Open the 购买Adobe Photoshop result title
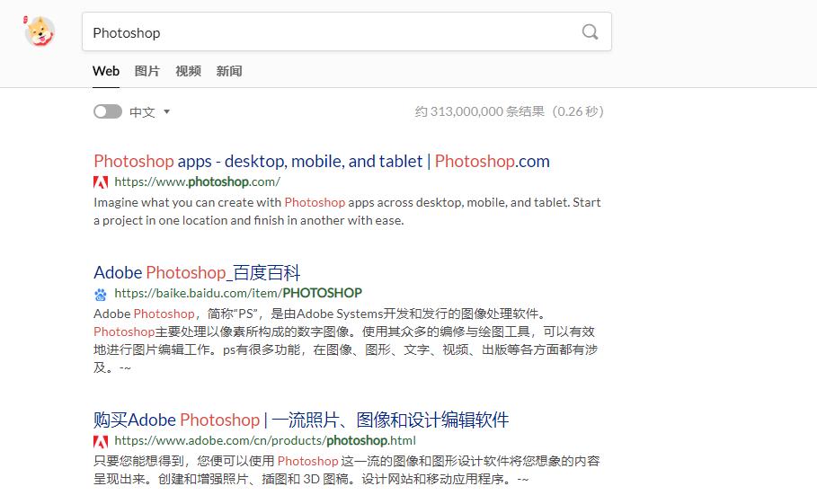Image resolution: width=817 pixels, height=504 pixels. (x=301, y=420)
